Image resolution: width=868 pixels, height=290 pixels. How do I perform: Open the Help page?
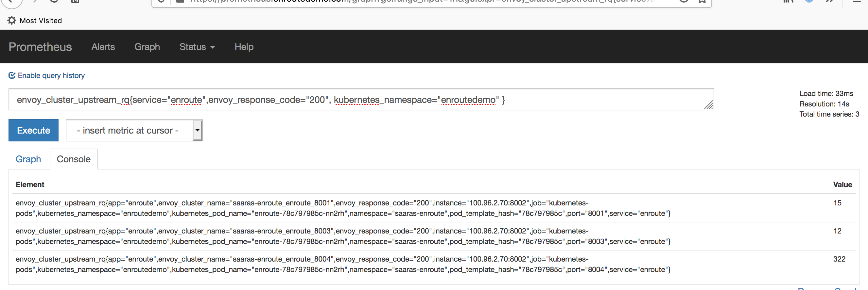pyautogui.click(x=244, y=47)
